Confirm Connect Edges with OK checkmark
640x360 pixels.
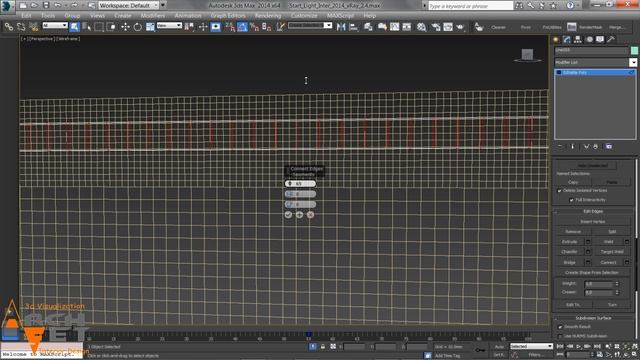[x=288, y=215]
